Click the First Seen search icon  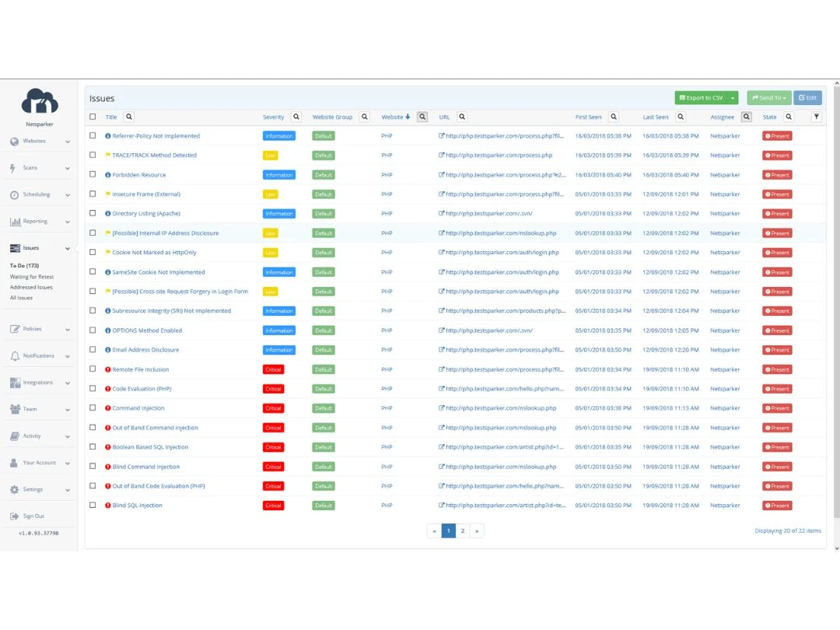click(x=614, y=117)
